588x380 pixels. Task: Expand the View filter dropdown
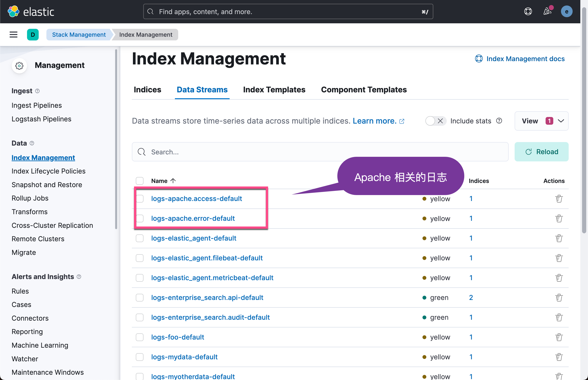pos(541,121)
